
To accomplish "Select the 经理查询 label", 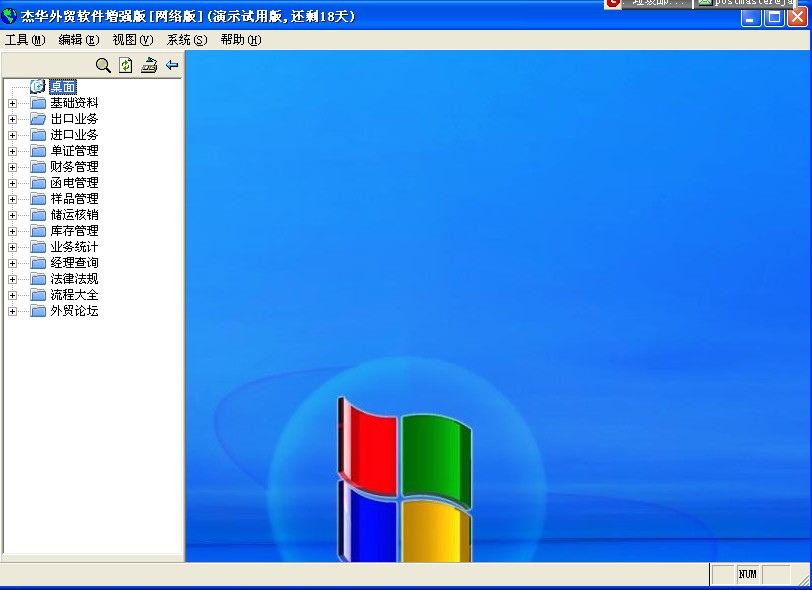I will point(74,264).
